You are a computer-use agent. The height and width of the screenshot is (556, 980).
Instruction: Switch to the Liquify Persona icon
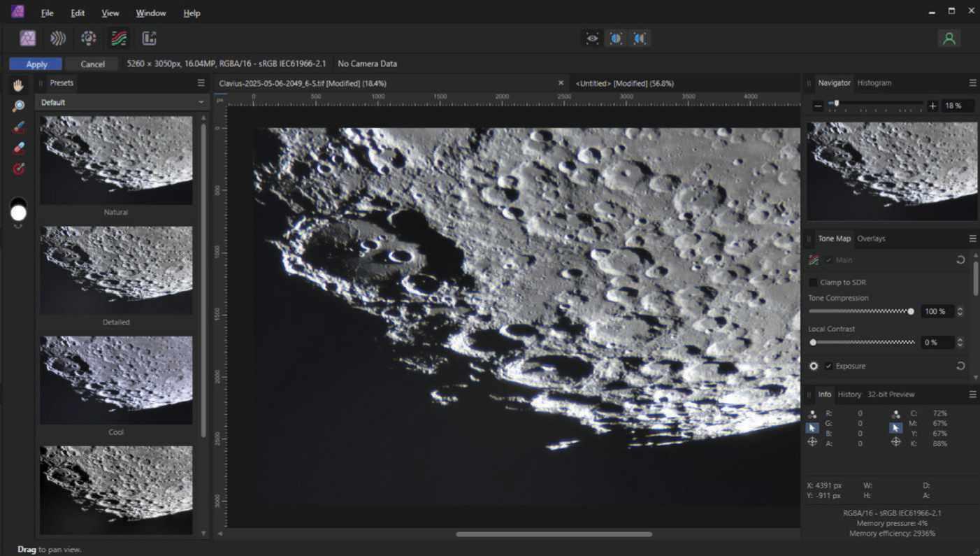pos(58,38)
